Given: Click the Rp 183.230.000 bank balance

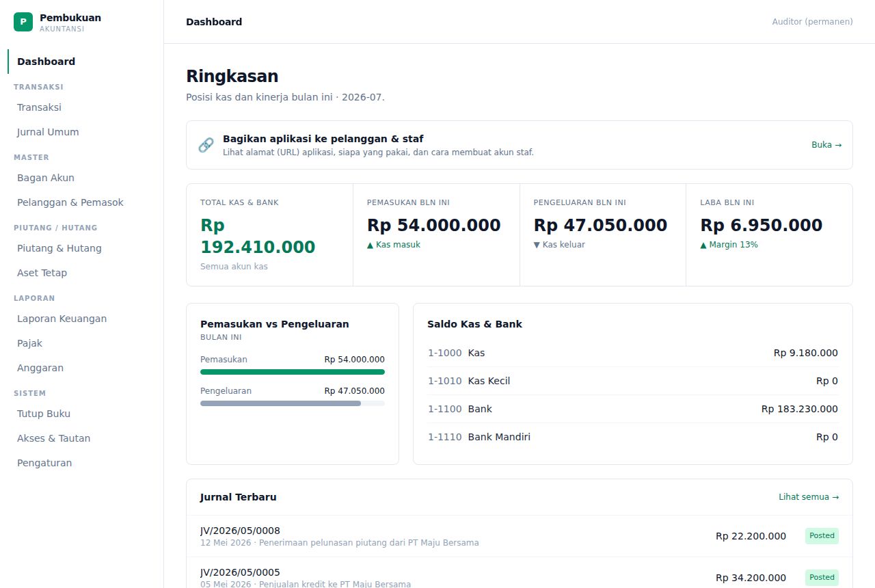Looking at the screenshot, I should pos(800,409).
